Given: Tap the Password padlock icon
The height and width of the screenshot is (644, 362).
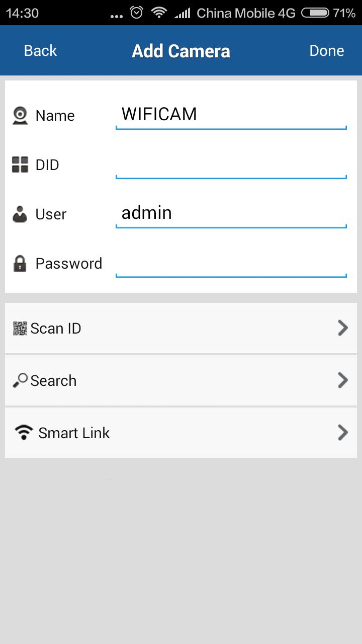Looking at the screenshot, I should (20, 264).
